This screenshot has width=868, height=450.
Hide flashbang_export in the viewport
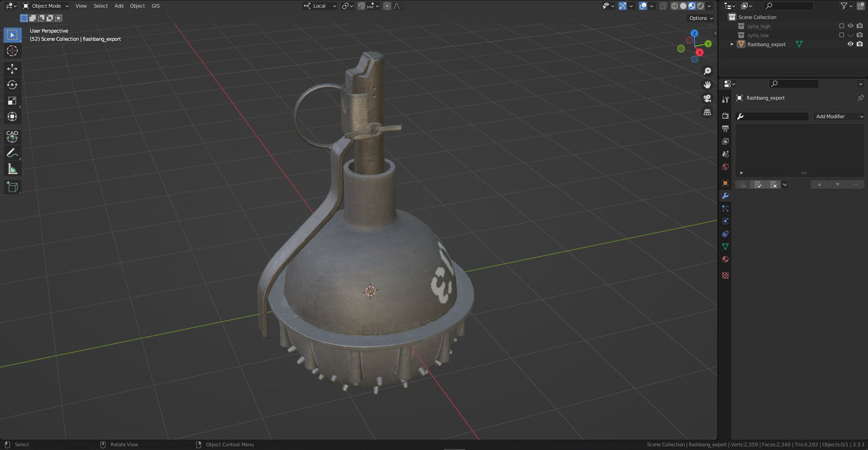click(x=850, y=44)
